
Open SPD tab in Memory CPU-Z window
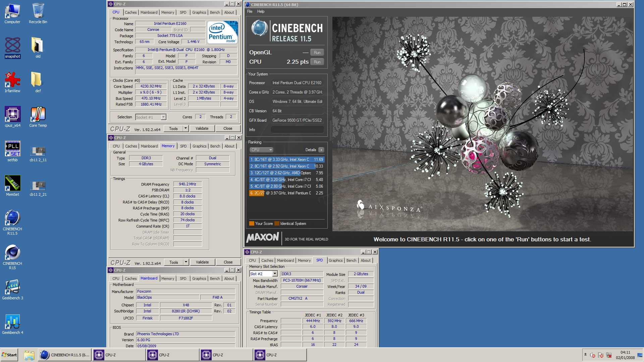click(x=183, y=146)
